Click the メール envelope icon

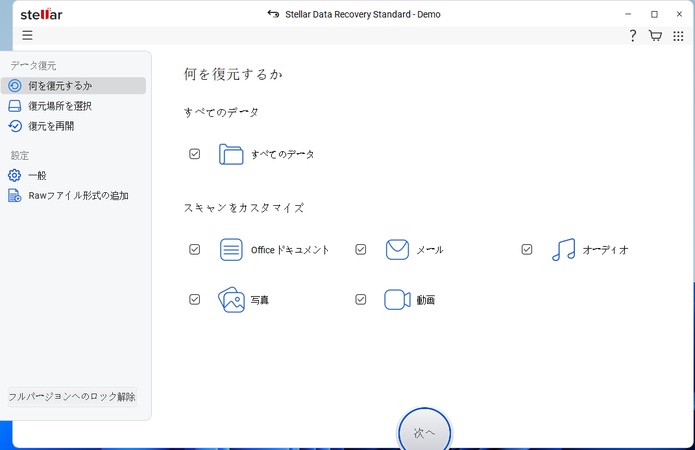pyautogui.click(x=397, y=250)
